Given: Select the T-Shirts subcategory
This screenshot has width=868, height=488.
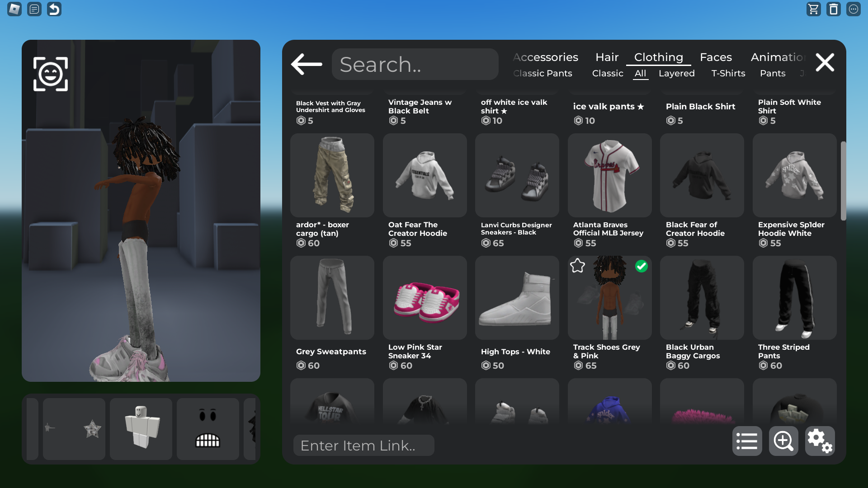Looking at the screenshot, I should [x=728, y=73].
